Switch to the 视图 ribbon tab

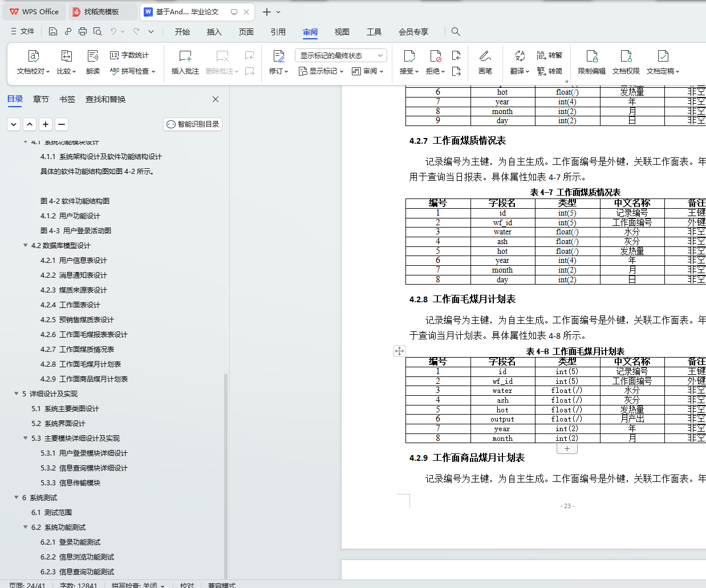(x=342, y=32)
